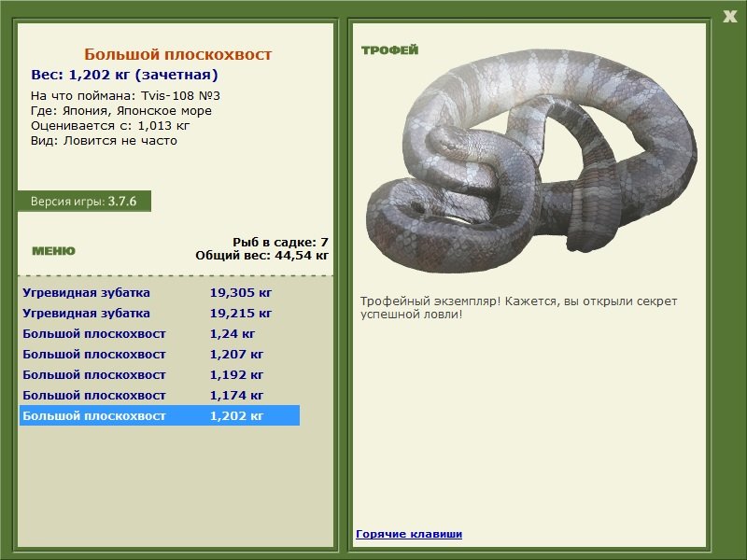747x560 pixels.
Task: Open the МЕНЮ button
Action: pos(53,251)
